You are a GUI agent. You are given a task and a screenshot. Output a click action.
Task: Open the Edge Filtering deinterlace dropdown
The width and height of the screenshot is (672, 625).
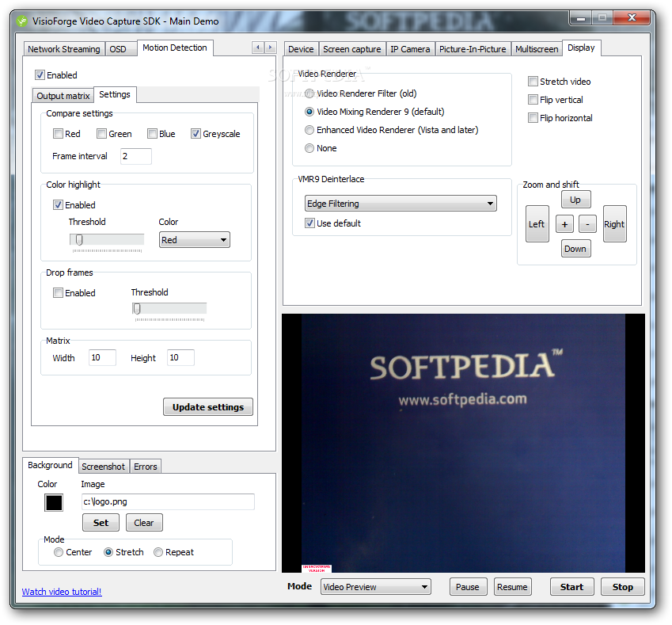click(401, 204)
